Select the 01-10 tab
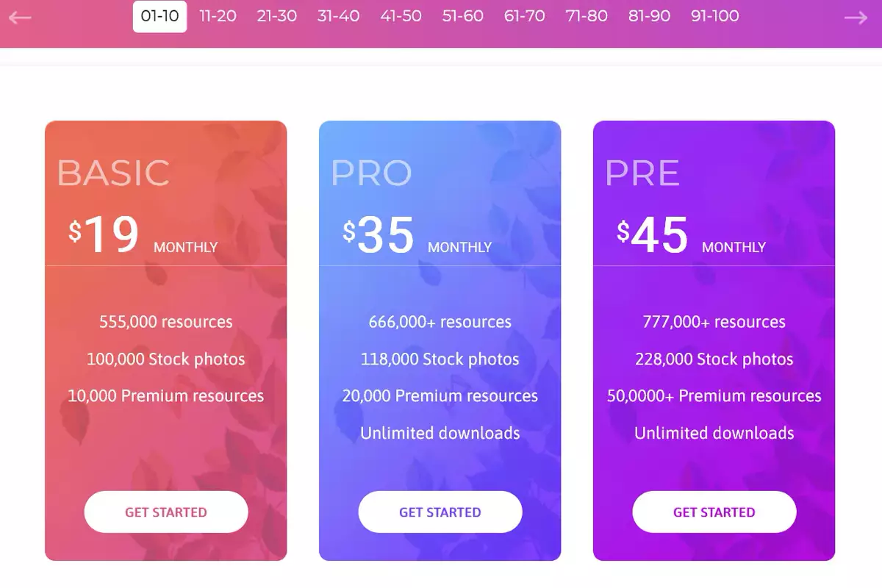Screen dimensions: 882x588 coord(159,16)
